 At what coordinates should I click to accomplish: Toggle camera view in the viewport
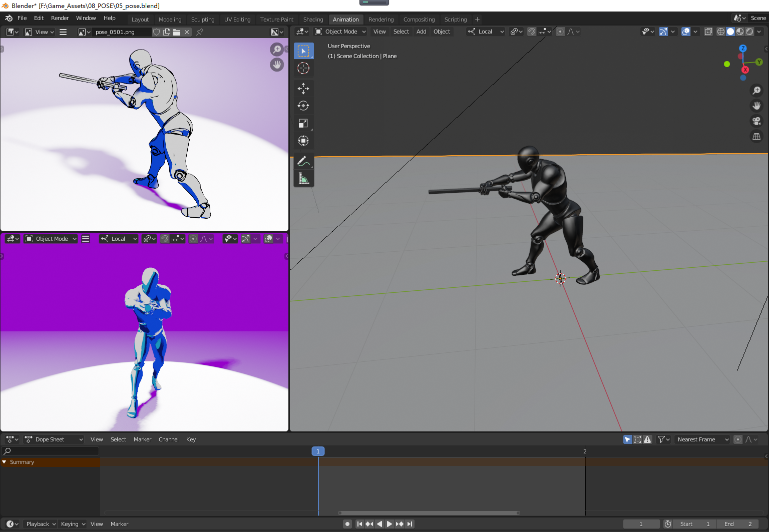(x=756, y=121)
